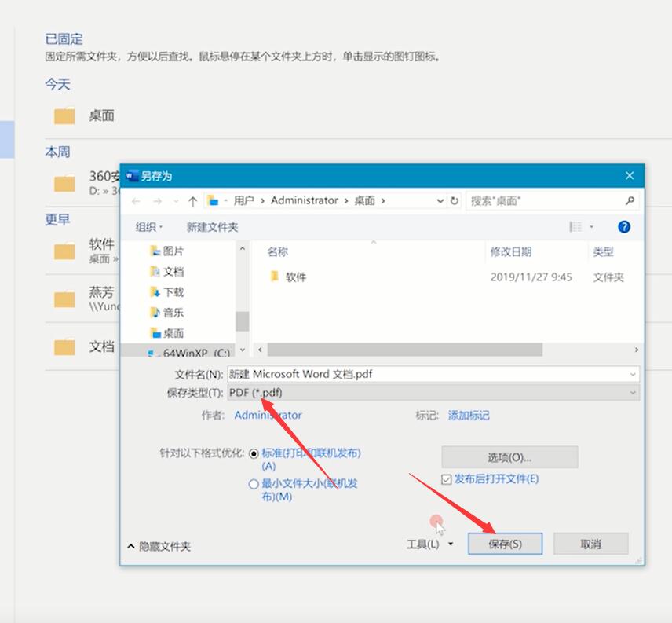The image size is (672, 623).
Task: Select the 软件 folder in file list
Action: point(288,277)
